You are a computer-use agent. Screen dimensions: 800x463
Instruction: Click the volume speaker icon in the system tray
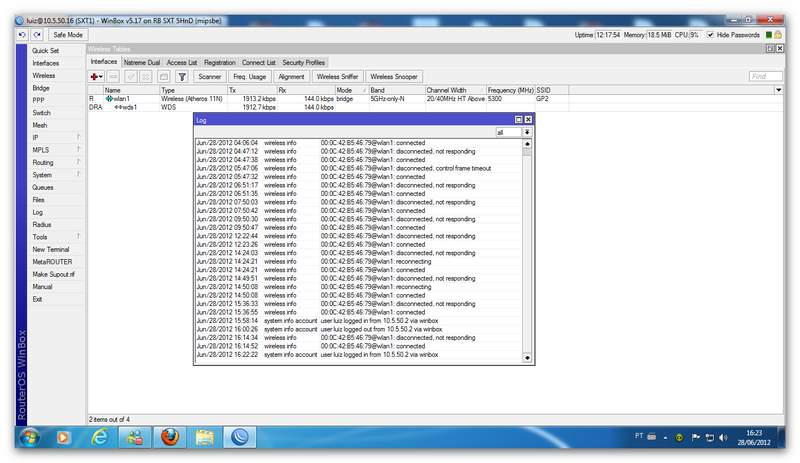(723, 437)
